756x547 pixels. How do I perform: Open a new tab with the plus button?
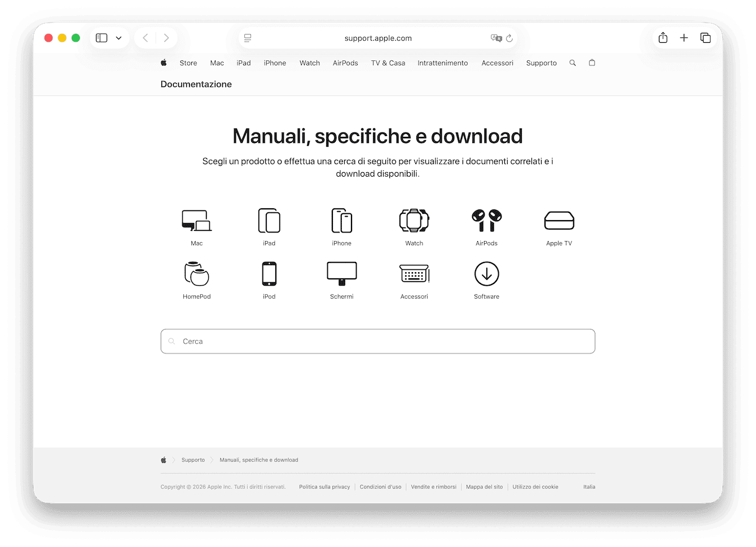tap(684, 38)
